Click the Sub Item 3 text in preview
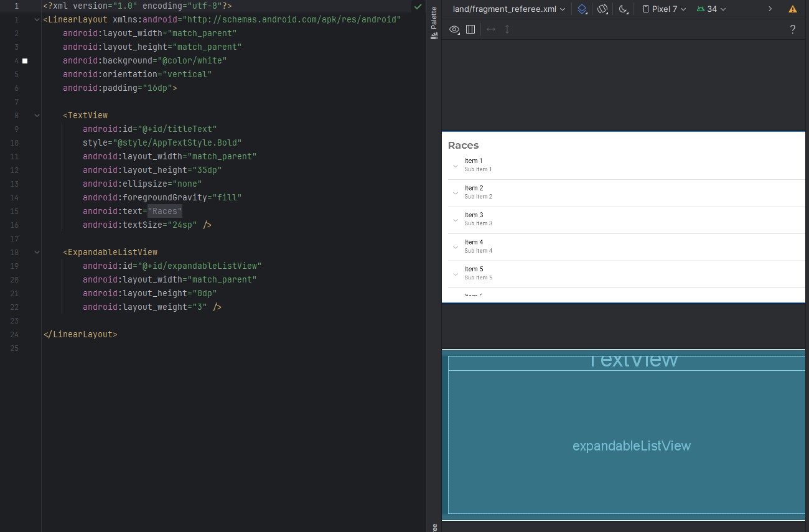 coord(478,223)
